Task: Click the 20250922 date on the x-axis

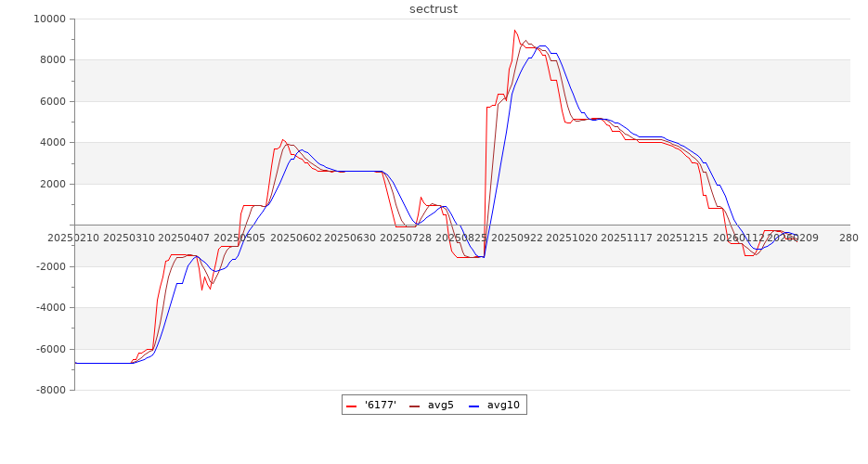Action: (517, 238)
